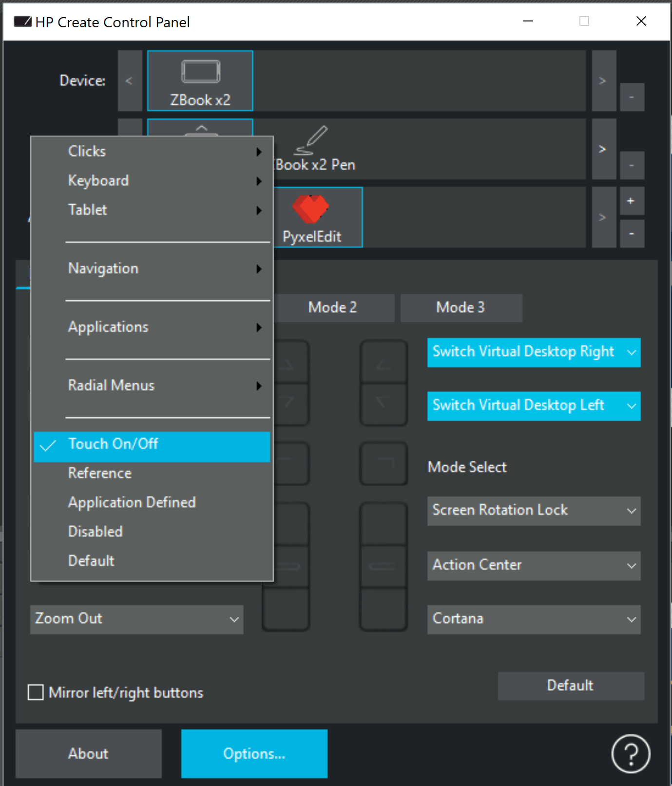The width and height of the screenshot is (672, 786).
Task: Toggle Mirror left/right buttons checkbox
Action: point(36,692)
